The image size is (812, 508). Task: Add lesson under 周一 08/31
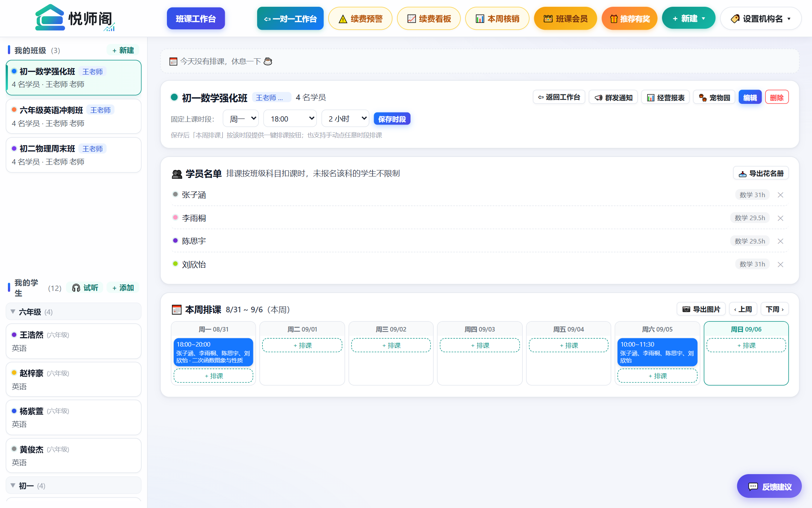pos(213,376)
